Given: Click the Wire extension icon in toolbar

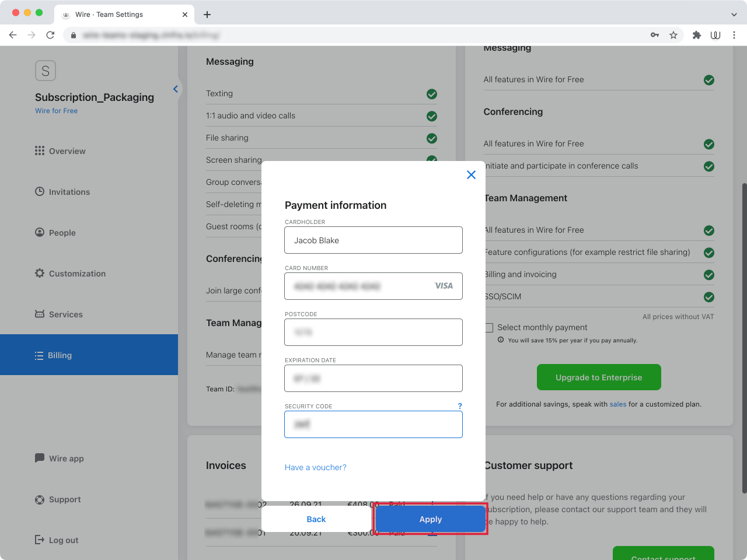Looking at the screenshot, I should tap(715, 35).
